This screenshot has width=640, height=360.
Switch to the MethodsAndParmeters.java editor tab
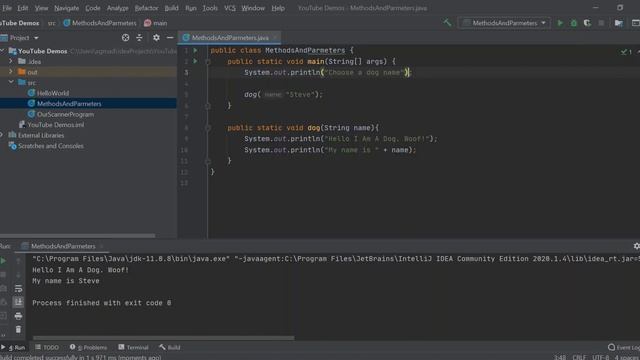click(230, 38)
